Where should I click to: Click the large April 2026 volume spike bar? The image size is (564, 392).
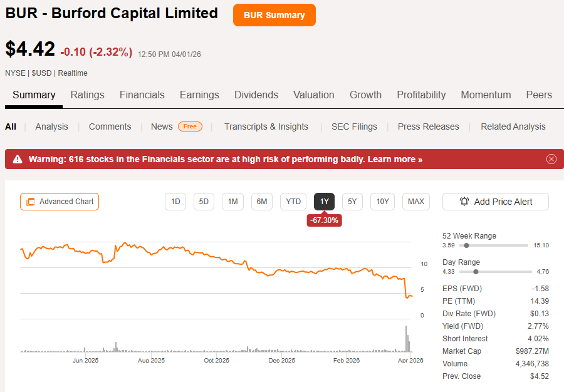406,339
